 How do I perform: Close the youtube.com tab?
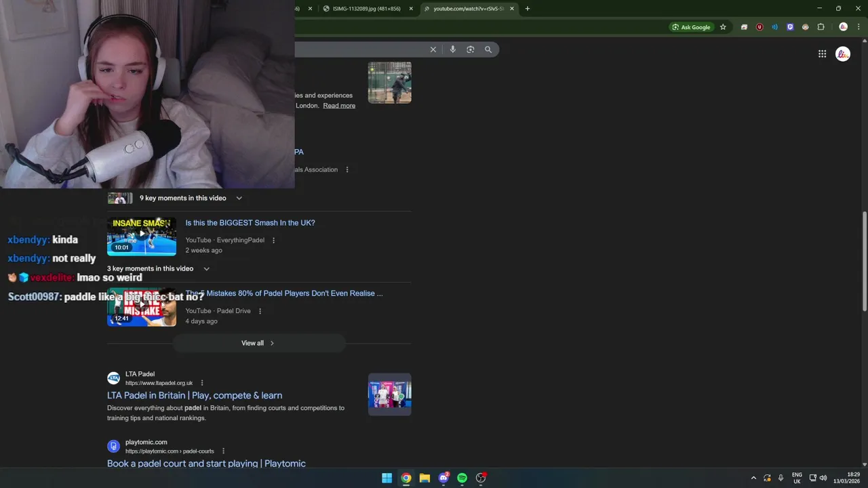(x=511, y=9)
